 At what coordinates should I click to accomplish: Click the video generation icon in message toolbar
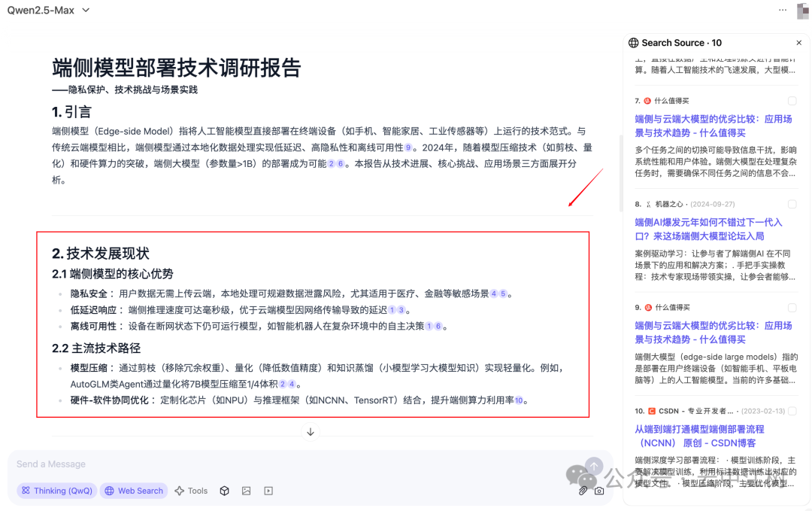coord(268,490)
